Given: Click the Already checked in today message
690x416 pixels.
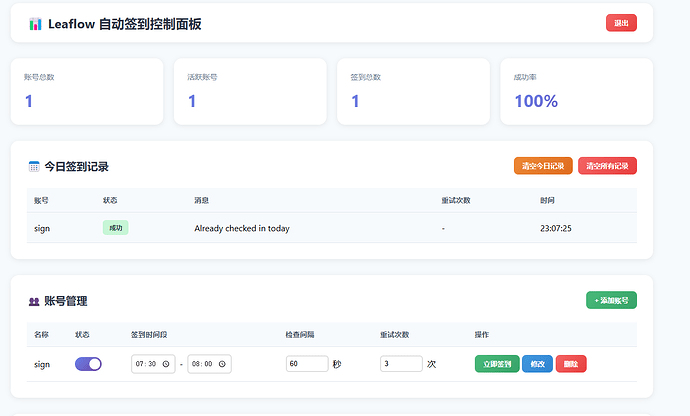Looking at the screenshot, I should click(242, 228).
